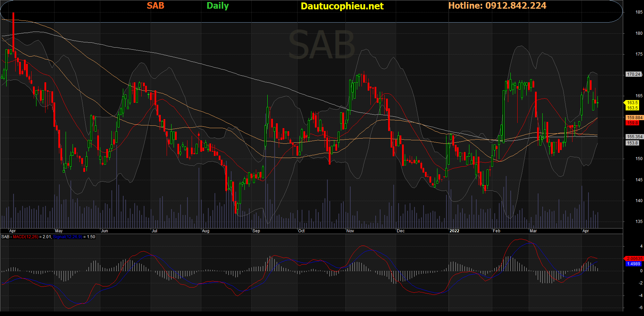Click the red 2.00835 MACD value tag
This screenshot has height=316, width=644.
634,259
